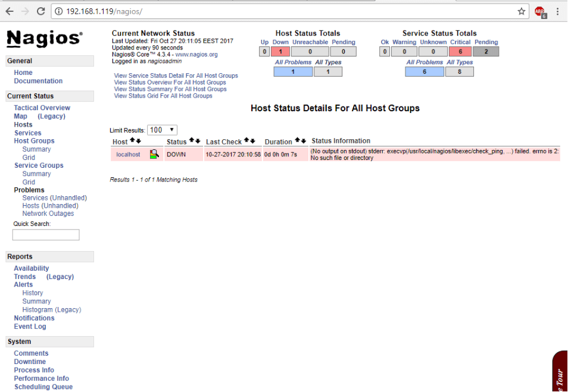The width and height of the screenshot is (568, 392).
Task: Open Problems Services (Unhandled)
Action: (55, 198)
